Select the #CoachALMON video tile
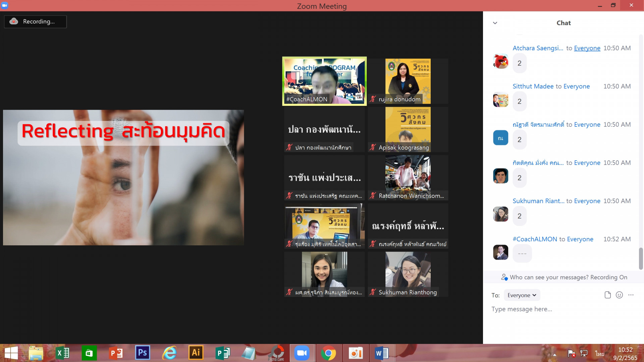The image size is (644, 362). pos(324,81)
